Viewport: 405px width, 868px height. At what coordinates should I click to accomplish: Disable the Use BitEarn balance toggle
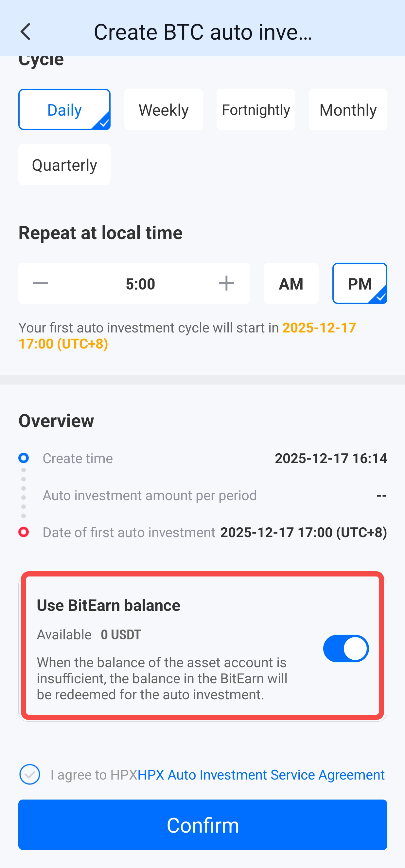pos(346,649)
